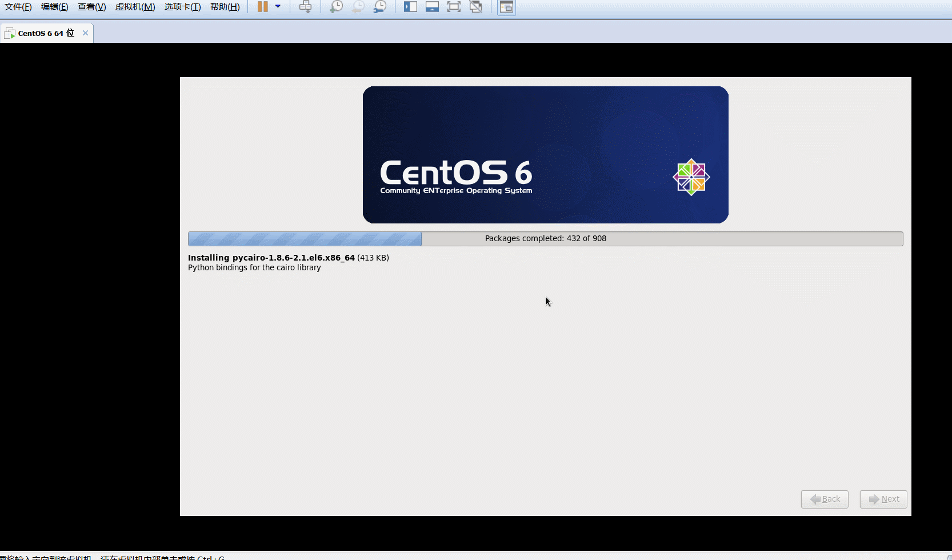Send Ctrl+Alt+Del to the VM
Screen dimensions: 952x560
click(306, 7)
